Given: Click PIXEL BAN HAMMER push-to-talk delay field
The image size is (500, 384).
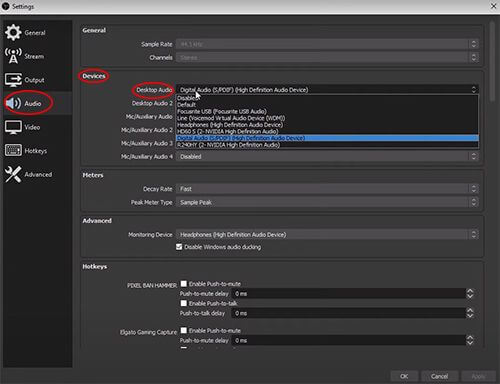Looking at the screenshot, I should [349, 313].
